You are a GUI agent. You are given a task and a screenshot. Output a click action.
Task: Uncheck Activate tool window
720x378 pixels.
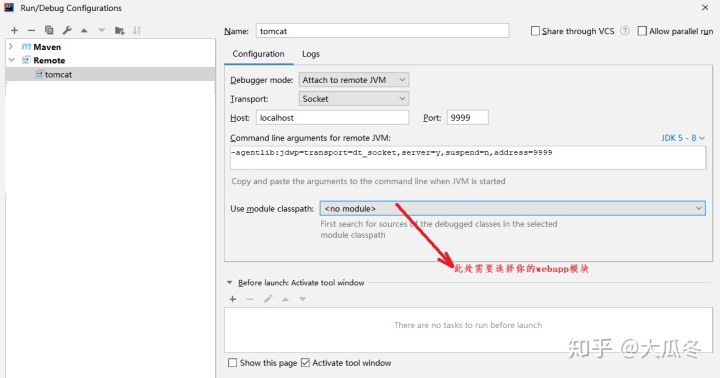click(x=305, y=363)
